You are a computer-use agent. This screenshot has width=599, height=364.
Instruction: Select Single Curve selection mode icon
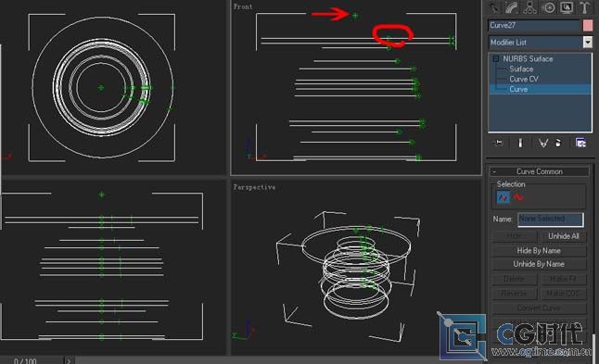503,197
